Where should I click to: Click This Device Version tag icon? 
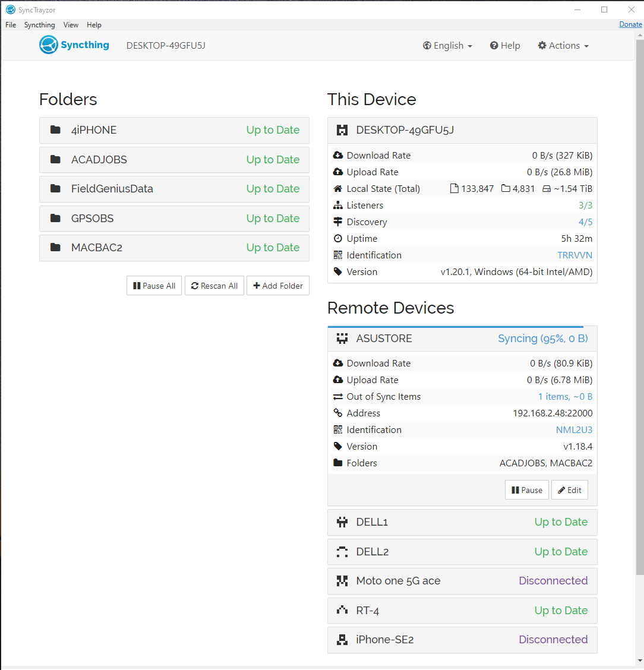coord(338,272)
